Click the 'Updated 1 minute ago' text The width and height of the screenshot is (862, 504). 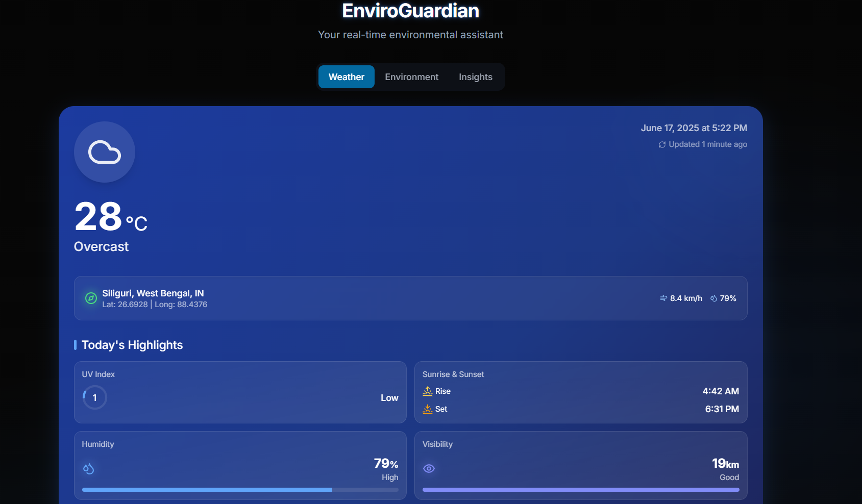pos(708,144)
